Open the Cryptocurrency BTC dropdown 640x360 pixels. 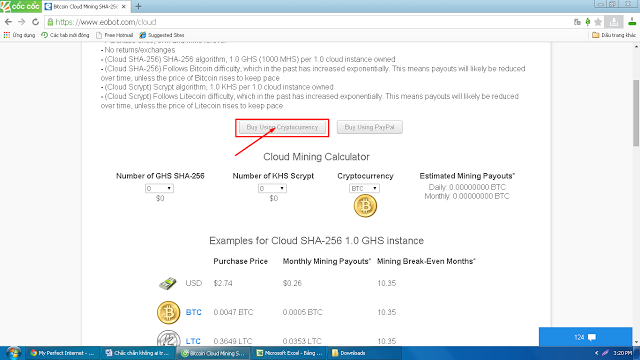(364, 188)
